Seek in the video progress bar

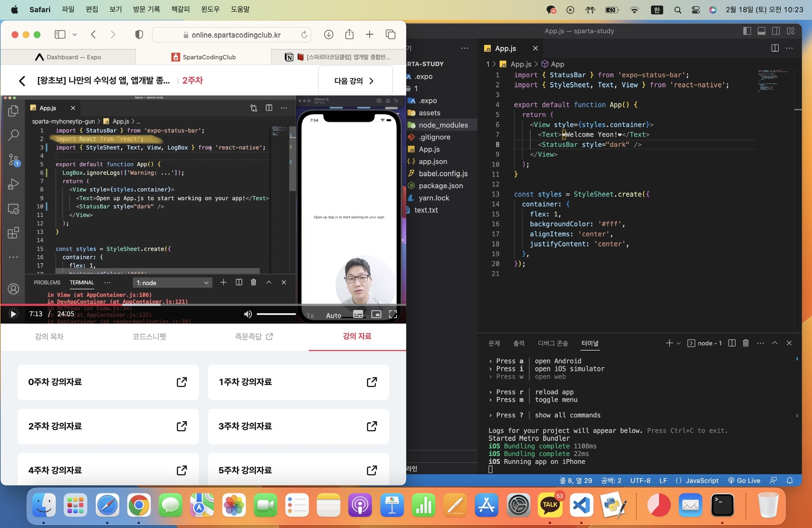click(x=203, y=305)
